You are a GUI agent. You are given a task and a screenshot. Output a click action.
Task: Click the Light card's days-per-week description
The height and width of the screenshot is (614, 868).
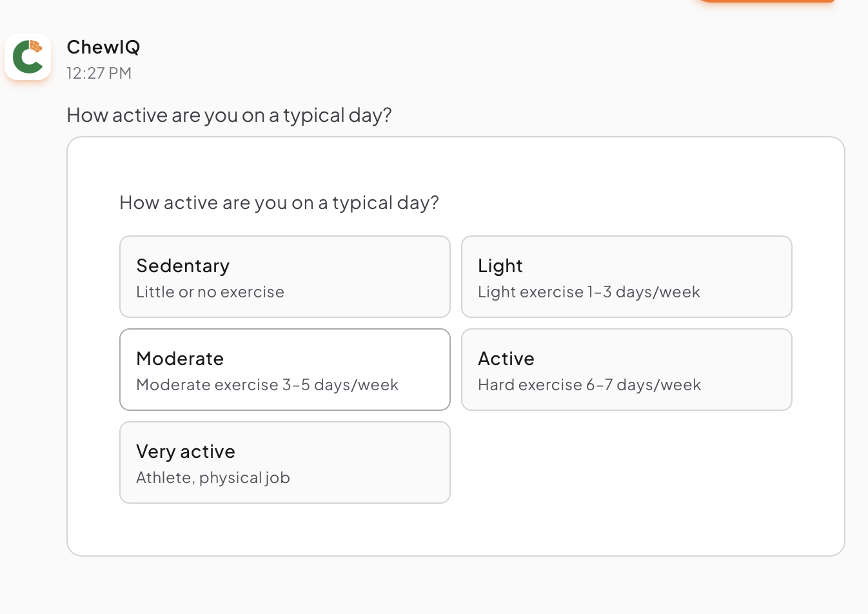coord(589,292)
